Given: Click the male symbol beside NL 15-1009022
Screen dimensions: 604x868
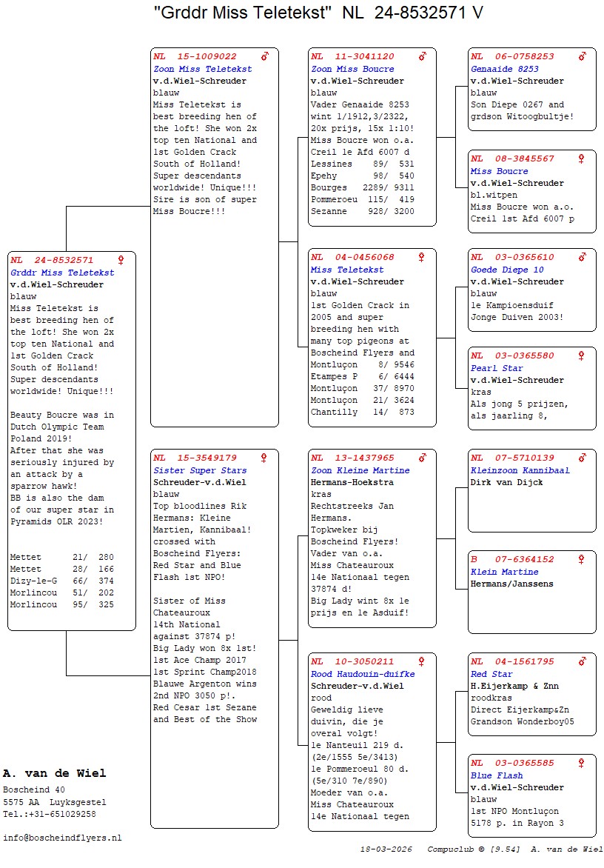Looking at the screenshot, I should pyautogui.click(x=265, y=56).
